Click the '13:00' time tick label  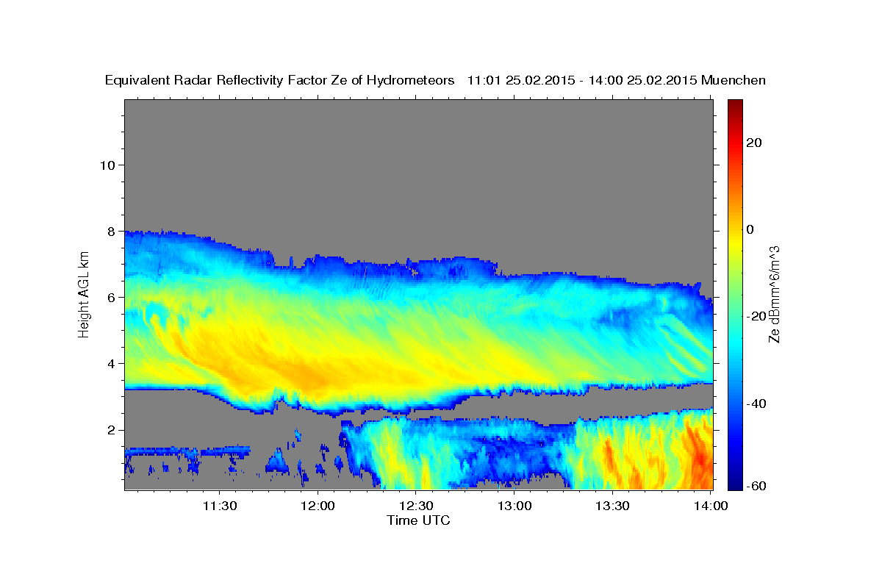(x=514, y=506)
